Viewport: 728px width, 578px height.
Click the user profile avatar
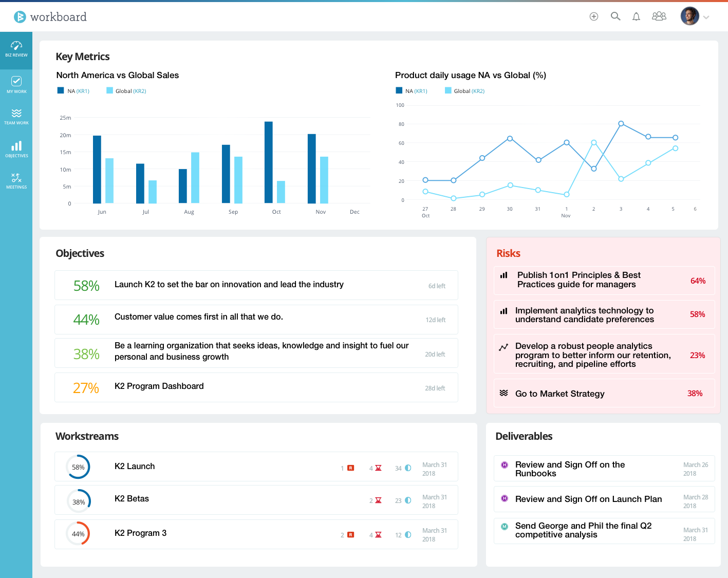690,16
